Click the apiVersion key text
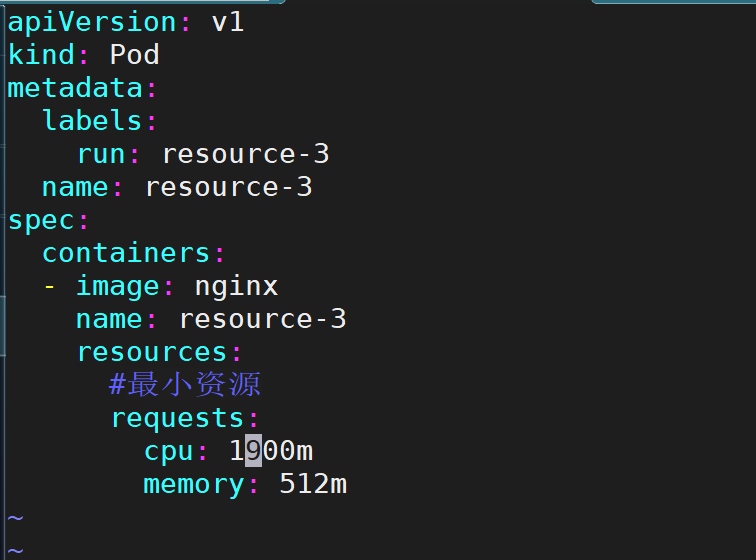 click(x=92, y=23)
